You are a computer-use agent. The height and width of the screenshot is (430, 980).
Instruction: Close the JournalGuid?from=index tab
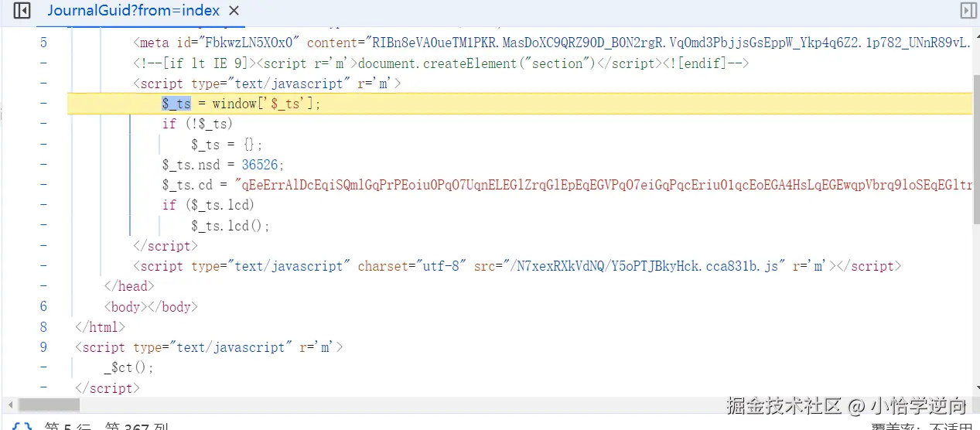click(x=234, y=11)
